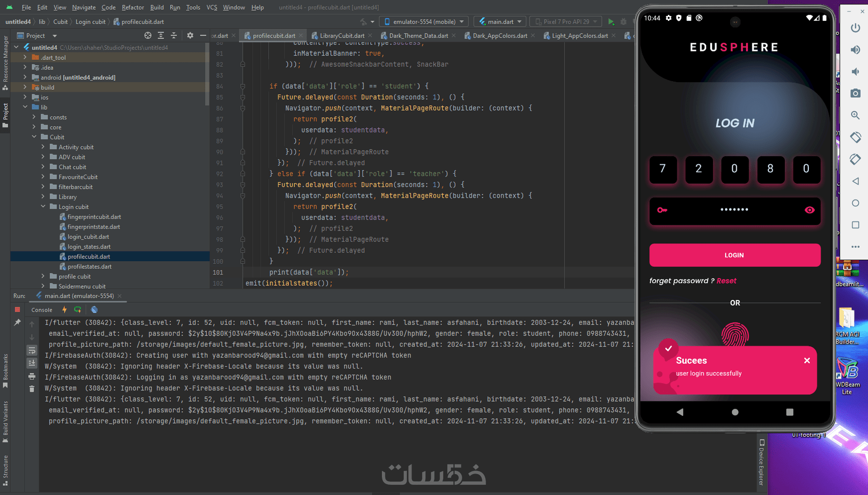The image size is (868, 495).
Task: Click the emulator Overview square in the side toolbar
Action: 855,225
